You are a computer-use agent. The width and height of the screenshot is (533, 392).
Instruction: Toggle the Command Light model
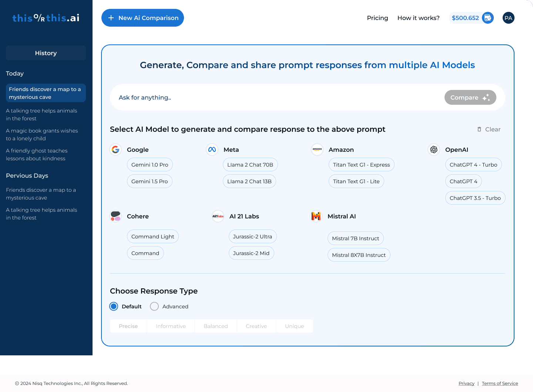(x=153, y=237)
